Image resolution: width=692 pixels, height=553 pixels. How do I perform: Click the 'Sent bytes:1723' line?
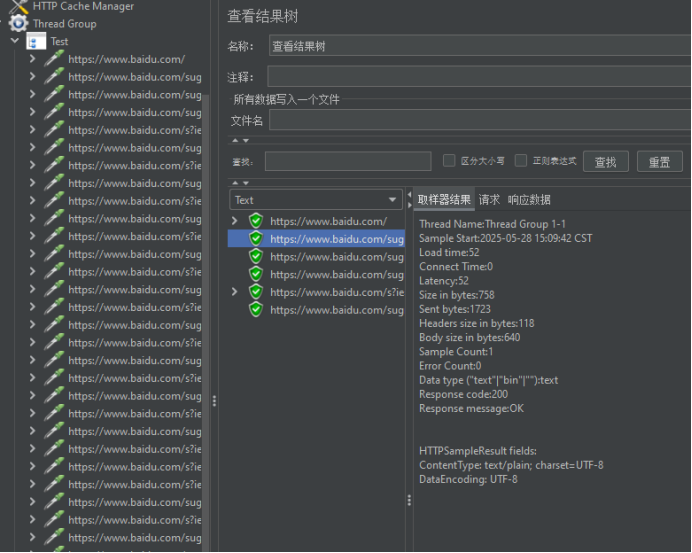pos(455,308)
